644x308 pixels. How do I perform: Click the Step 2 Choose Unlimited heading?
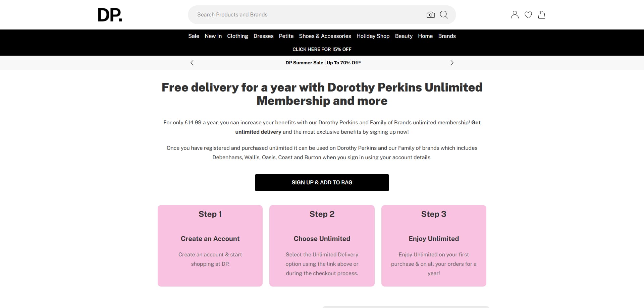tap(322, 239)
